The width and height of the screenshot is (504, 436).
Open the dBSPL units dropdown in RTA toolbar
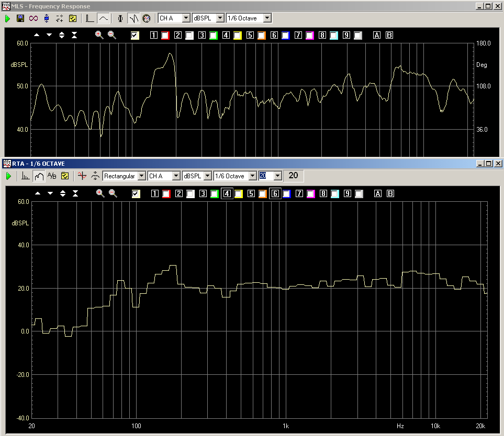(207, 176)
